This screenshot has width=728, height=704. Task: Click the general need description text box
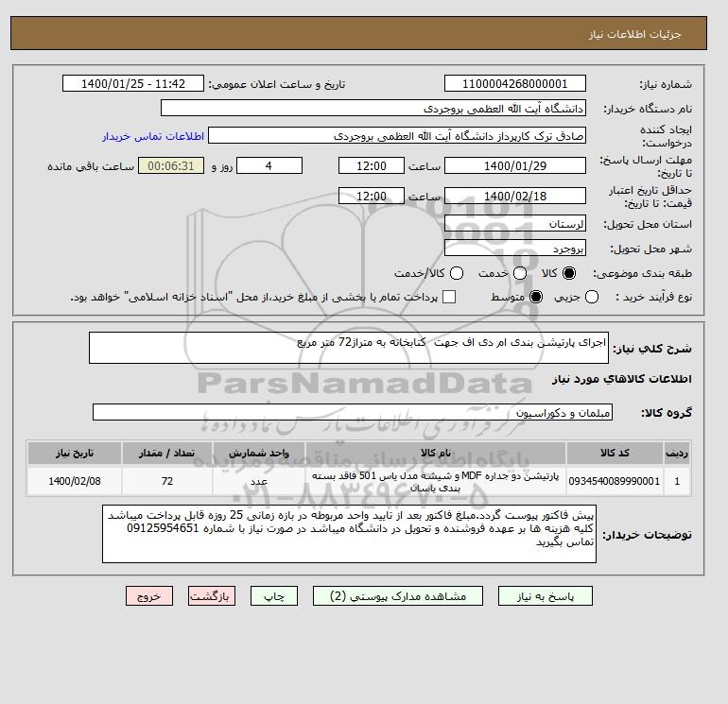click(349, 348)
